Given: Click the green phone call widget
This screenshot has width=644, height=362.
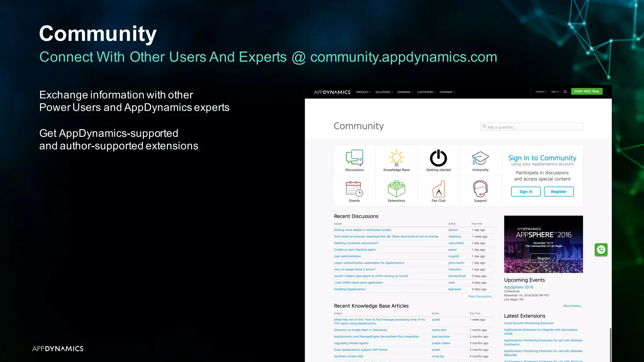Looking at the screenshot, I should 601,250.
